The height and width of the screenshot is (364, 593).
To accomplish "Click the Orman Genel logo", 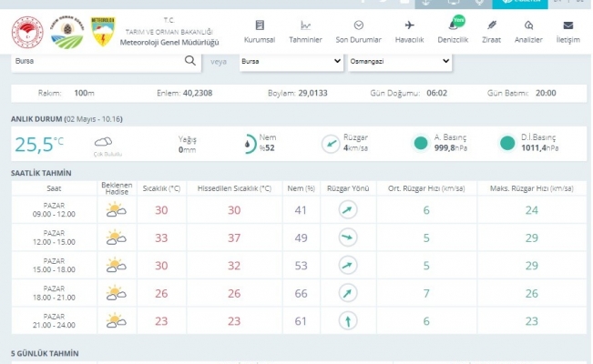I will point(66,33).
